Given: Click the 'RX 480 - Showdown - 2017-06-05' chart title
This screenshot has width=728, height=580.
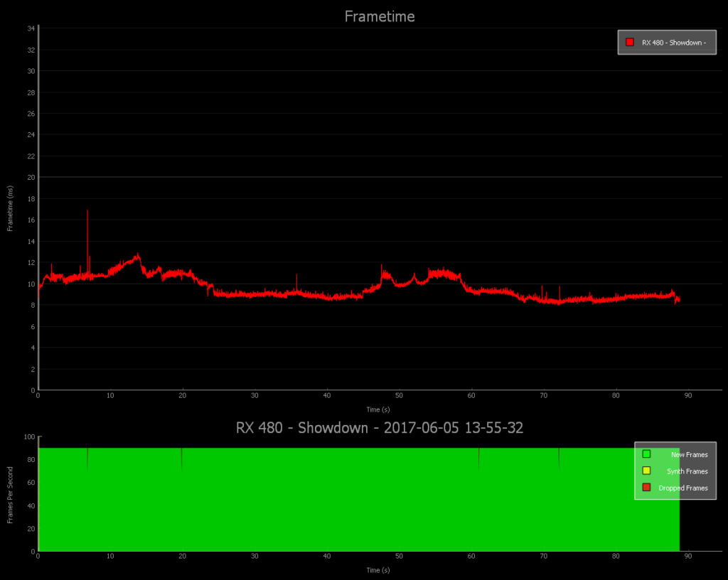Looking at the screenshot, I should coord(380,428).
